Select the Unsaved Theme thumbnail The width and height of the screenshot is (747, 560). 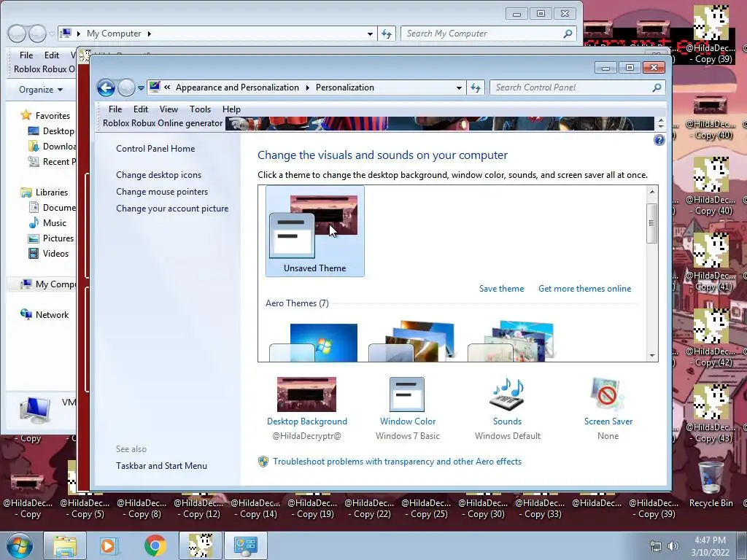click(x=315, y=231)
